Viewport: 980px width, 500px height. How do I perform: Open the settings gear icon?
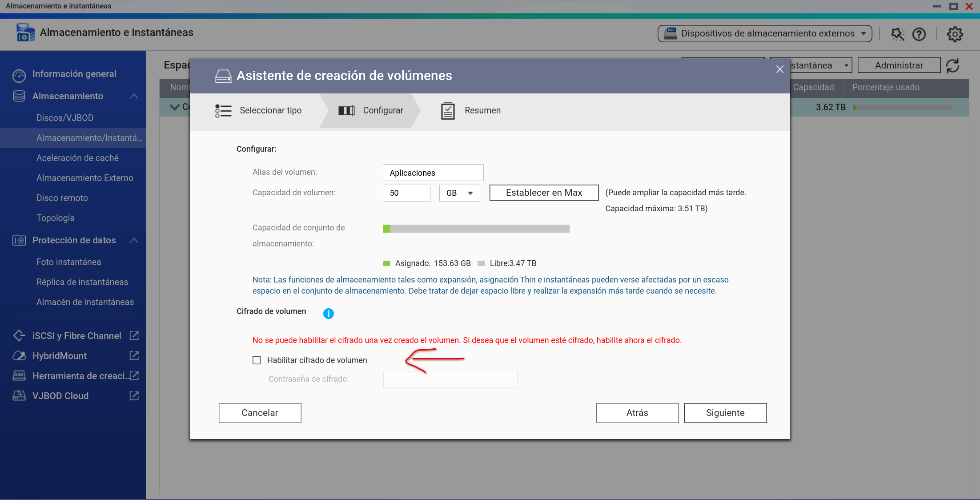[955, 34]
